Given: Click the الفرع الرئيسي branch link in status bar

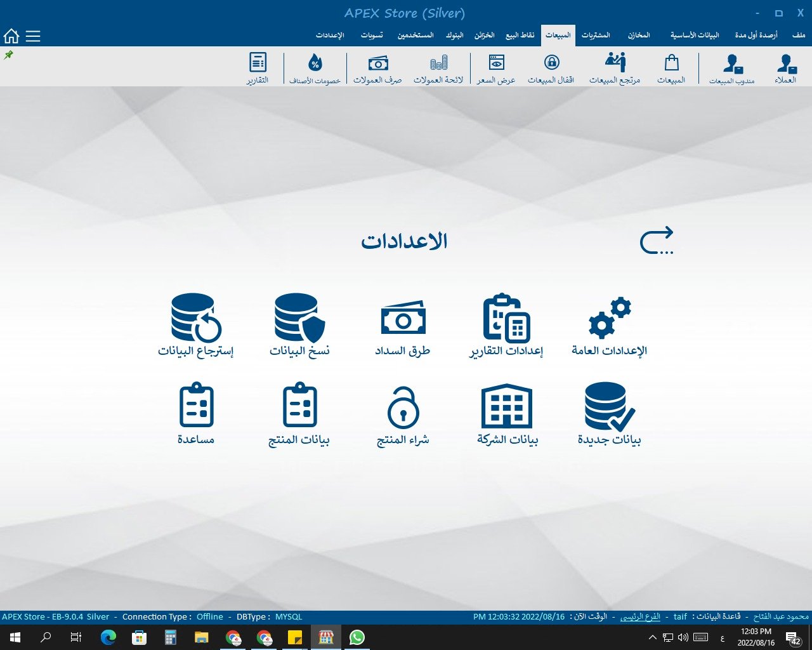Looking at the screenshot, I should (640, 616).
